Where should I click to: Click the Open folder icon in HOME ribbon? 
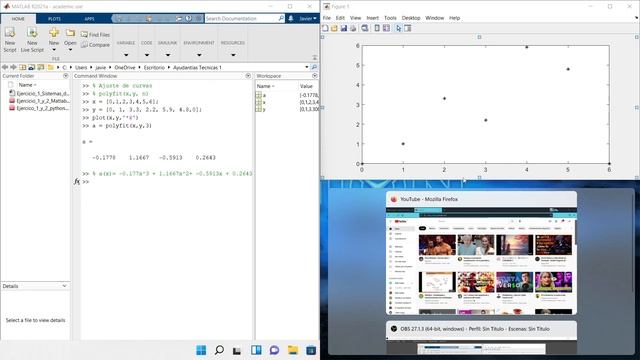point(70,33)
